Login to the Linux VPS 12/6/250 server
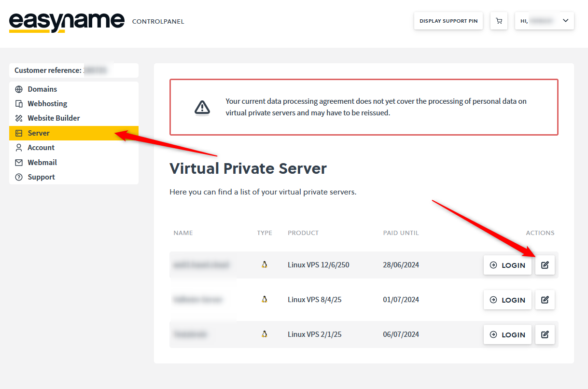Viewport: 588px width, 389px height. 507,265
